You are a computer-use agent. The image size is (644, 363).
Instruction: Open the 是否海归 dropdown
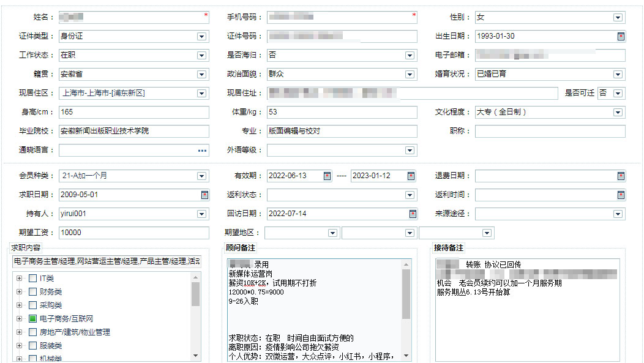[x=410, y=56]
